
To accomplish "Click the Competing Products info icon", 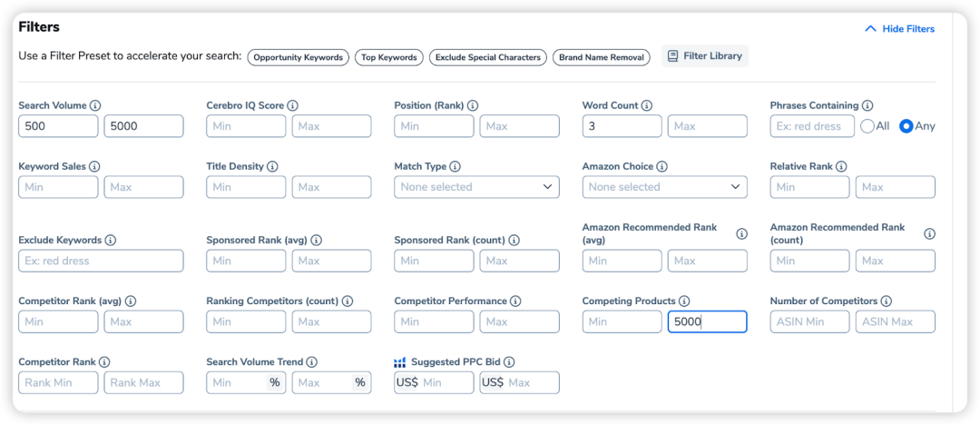I will (684, 301).
